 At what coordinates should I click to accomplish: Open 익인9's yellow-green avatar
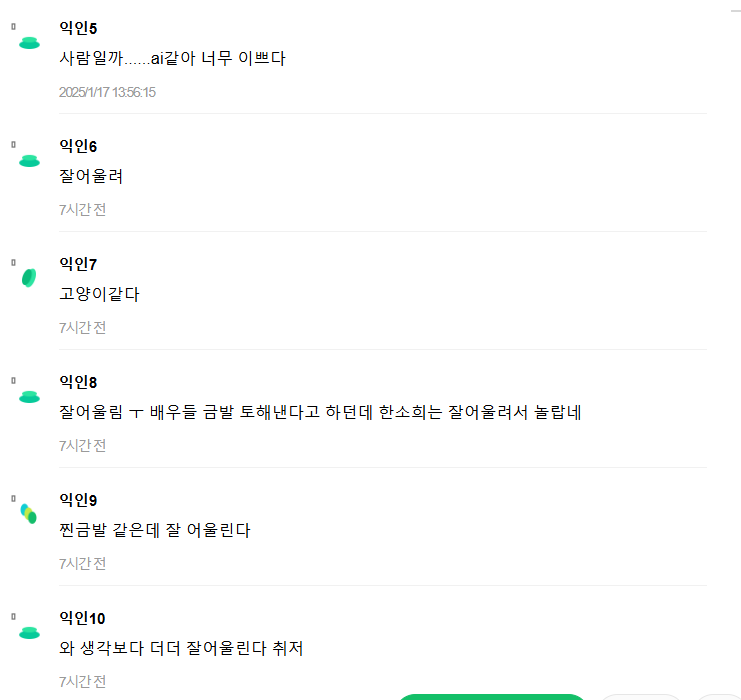pos(29,514)
